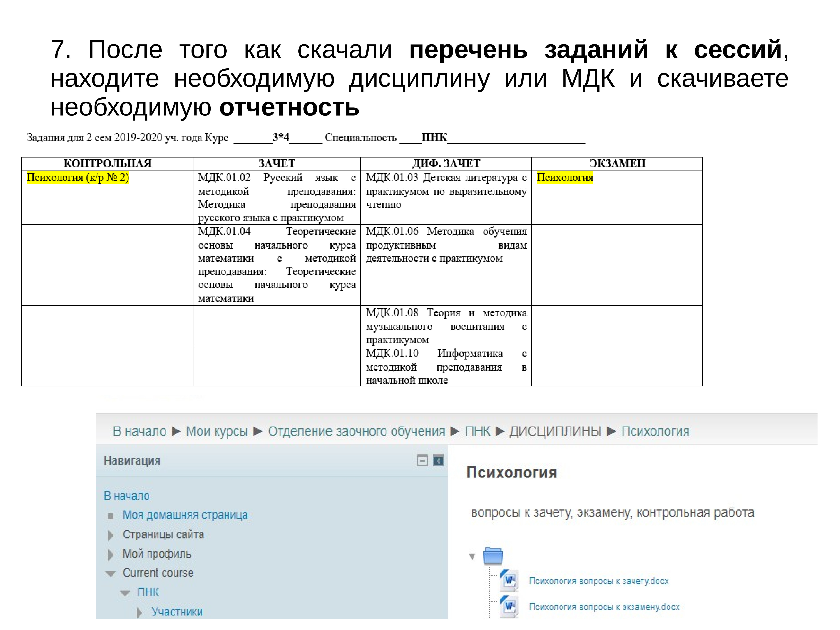Click the МДК.01.02 Русский язык cell
Screen dimensions: 840x630
[277, 197]
